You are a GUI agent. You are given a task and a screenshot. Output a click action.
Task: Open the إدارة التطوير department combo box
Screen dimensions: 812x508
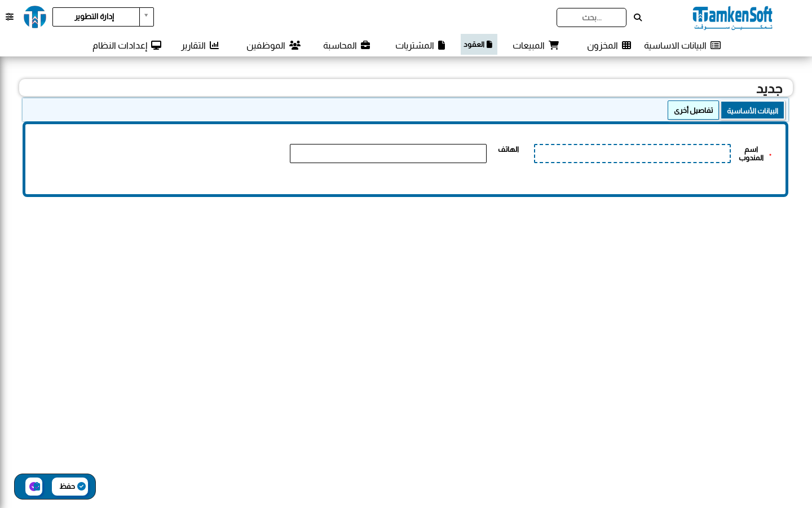103,17
